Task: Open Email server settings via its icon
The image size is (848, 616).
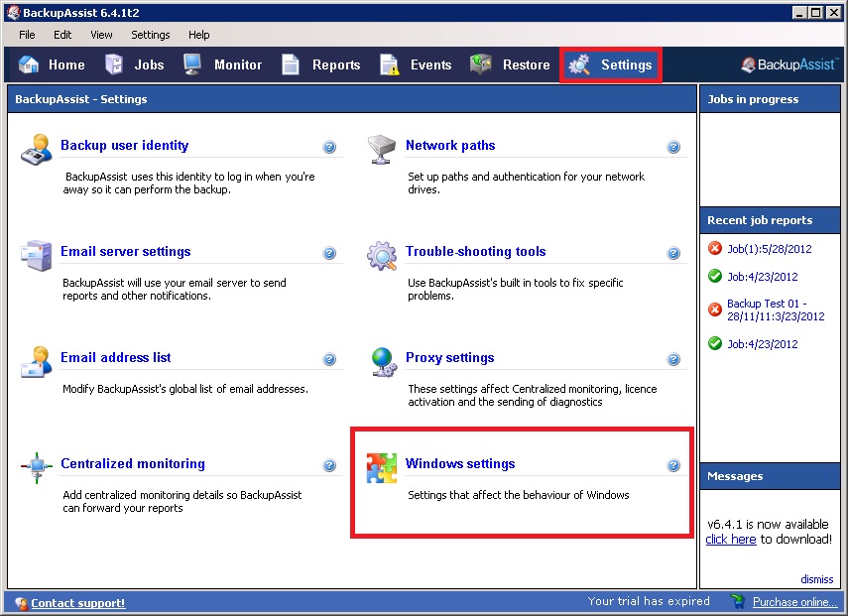Action: pyautogui.click(x=37, y=253)
